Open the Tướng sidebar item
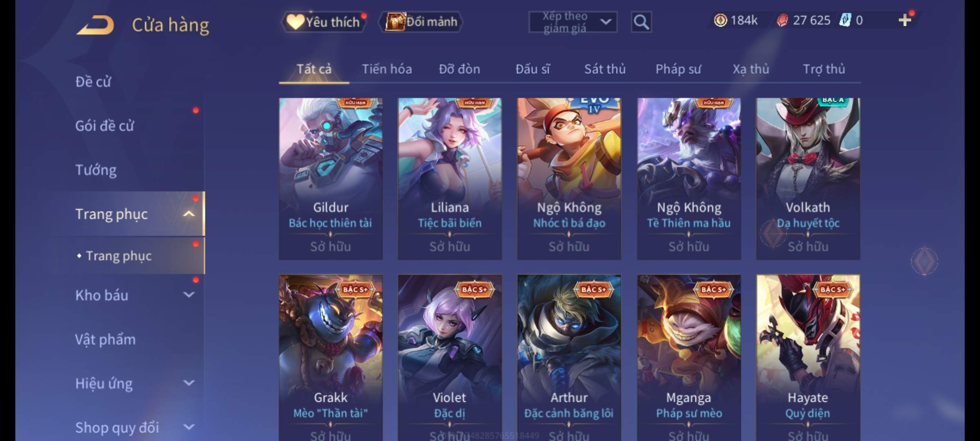 (96, 170)
